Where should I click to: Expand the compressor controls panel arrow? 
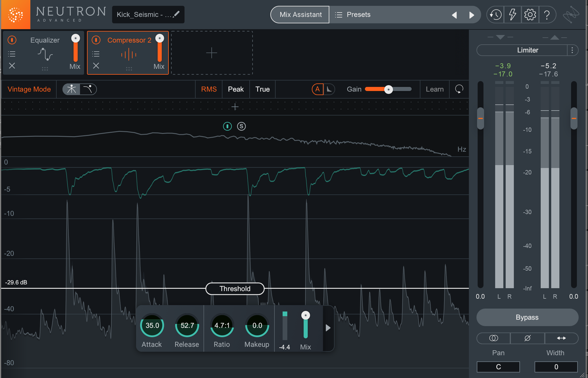click(328, 328)
